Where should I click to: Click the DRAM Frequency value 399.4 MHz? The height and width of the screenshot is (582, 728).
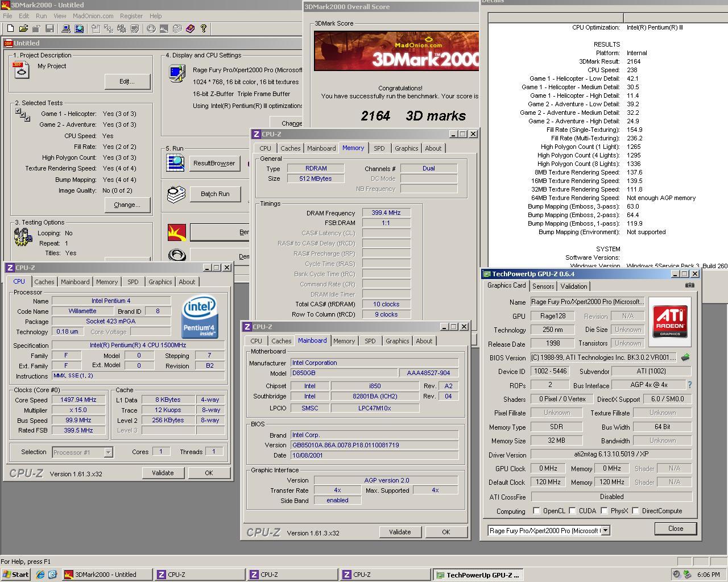(386, 213)
